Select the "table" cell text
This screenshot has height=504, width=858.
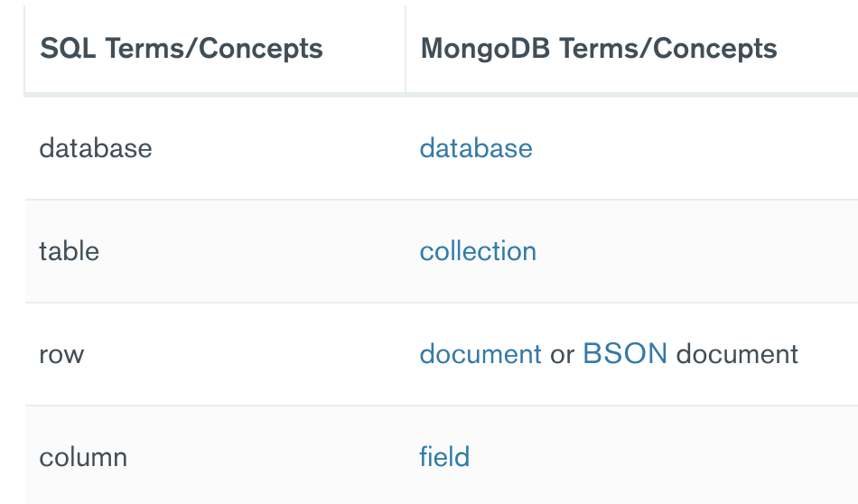tap(69, 251)
